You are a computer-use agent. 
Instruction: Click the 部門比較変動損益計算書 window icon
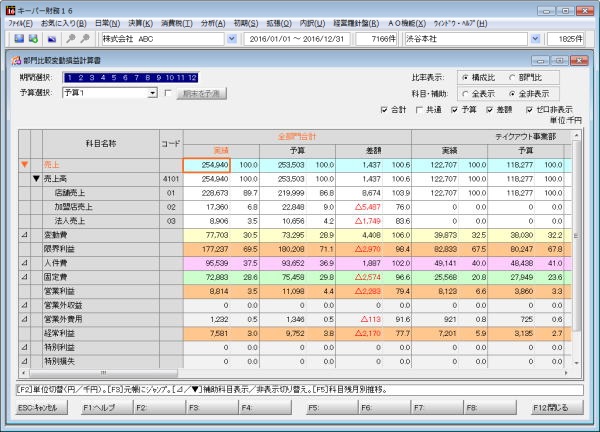tap(16, 60)
